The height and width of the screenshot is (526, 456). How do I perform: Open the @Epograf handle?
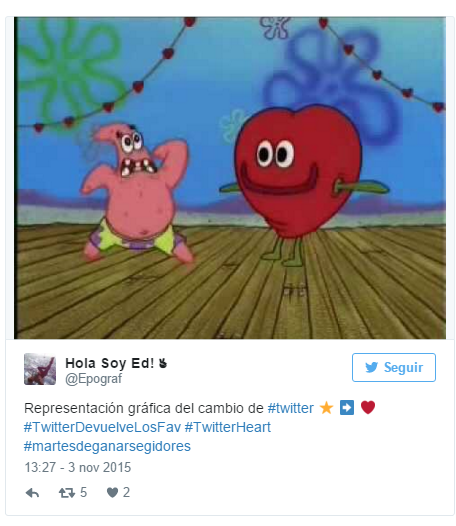[93, 379]
